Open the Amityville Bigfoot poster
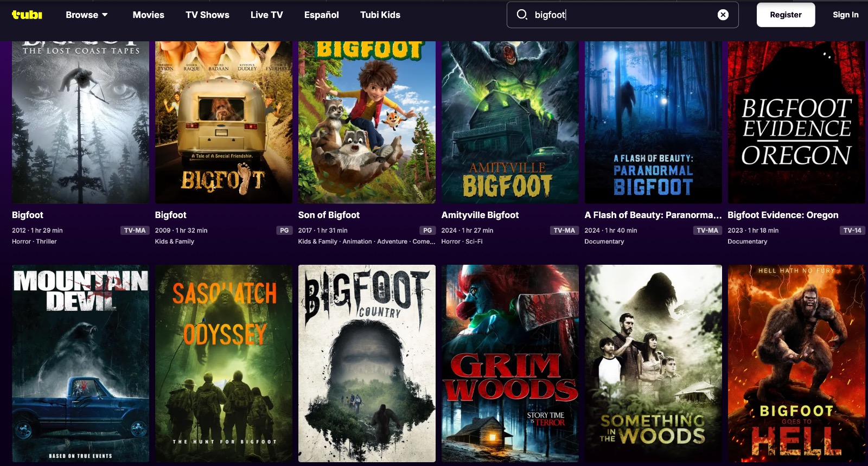This screenshot has height=466, width=868. 510,122
